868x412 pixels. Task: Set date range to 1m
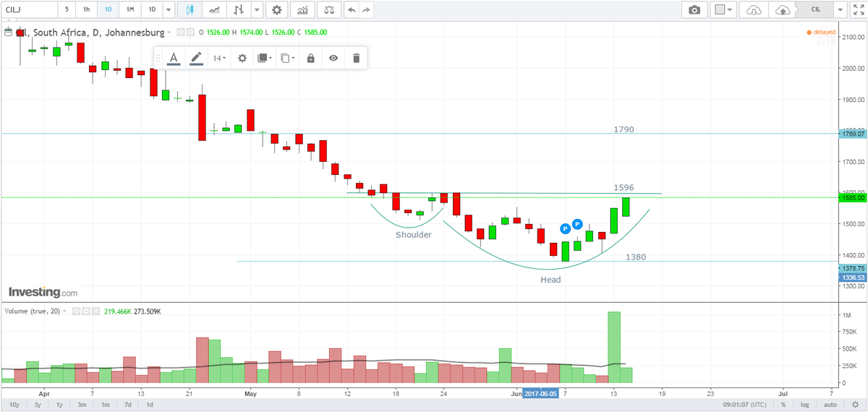pos(106,405)
